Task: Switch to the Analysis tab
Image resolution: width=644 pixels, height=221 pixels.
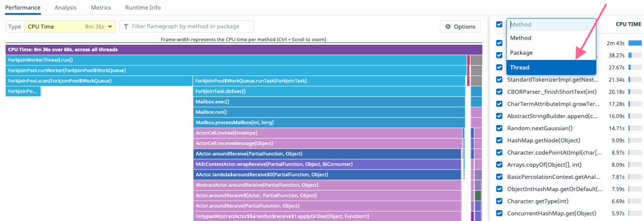Action: click(x=65, y=8)
